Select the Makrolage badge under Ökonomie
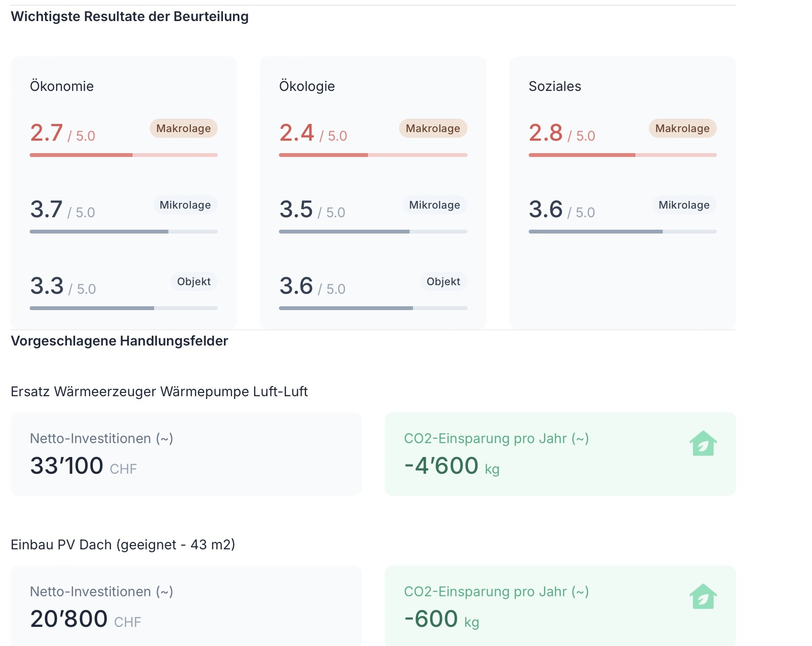The width and height of the screenshot is (812, 646). pos(184,128)
